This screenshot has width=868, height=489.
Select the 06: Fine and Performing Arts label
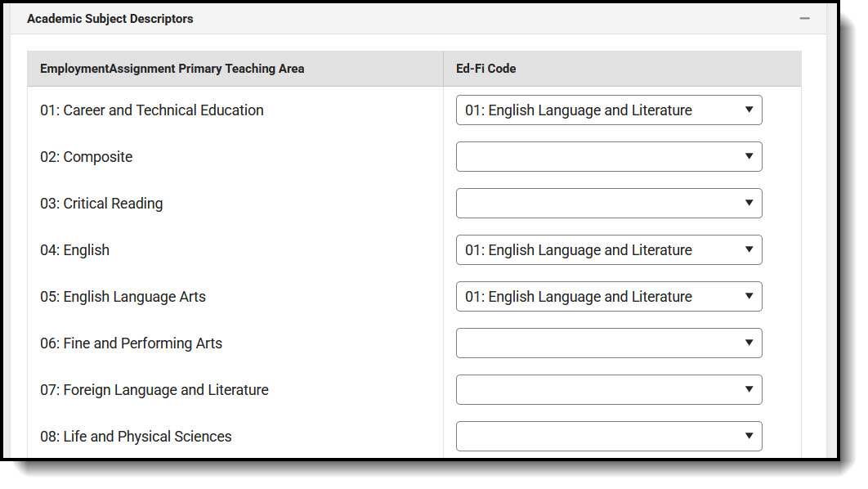[x=132, y=343]
